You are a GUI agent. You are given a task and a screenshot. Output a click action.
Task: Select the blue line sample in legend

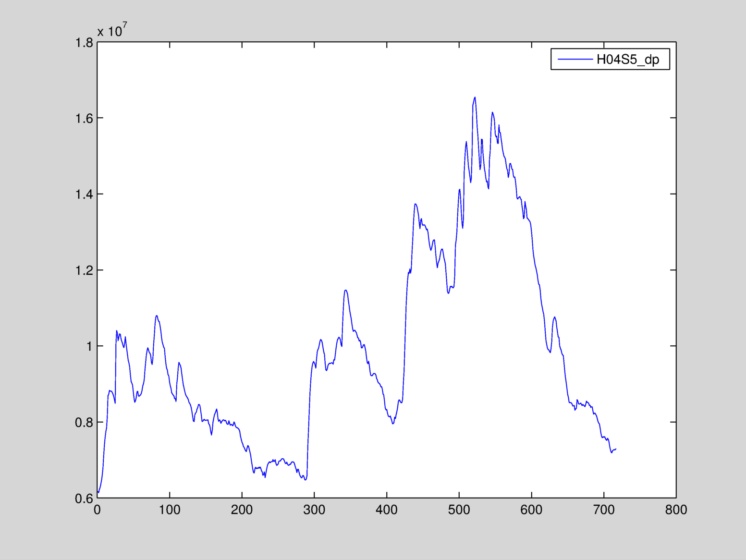[575, 59]
